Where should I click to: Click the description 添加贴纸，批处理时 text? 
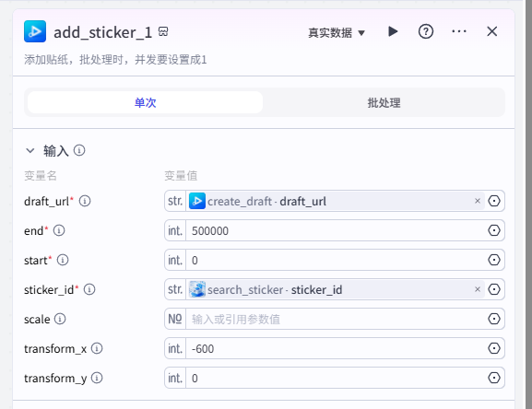tap(115, 60)
